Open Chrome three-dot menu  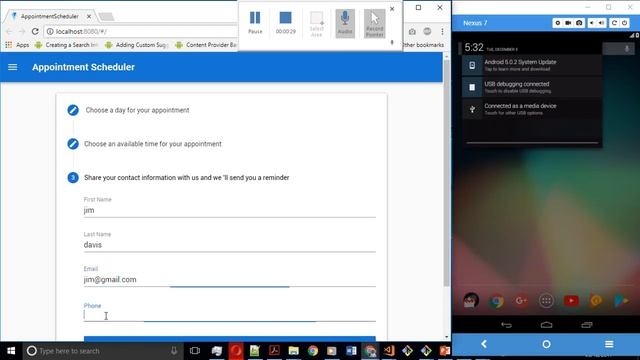pyautogui.click(x=442, y=31)
